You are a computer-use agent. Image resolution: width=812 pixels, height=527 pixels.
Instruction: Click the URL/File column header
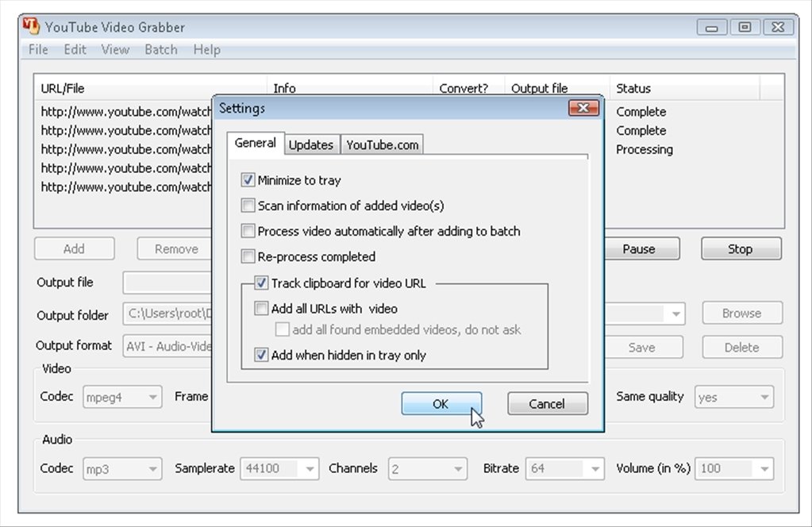pyautogui.click(x=150, y=88)
